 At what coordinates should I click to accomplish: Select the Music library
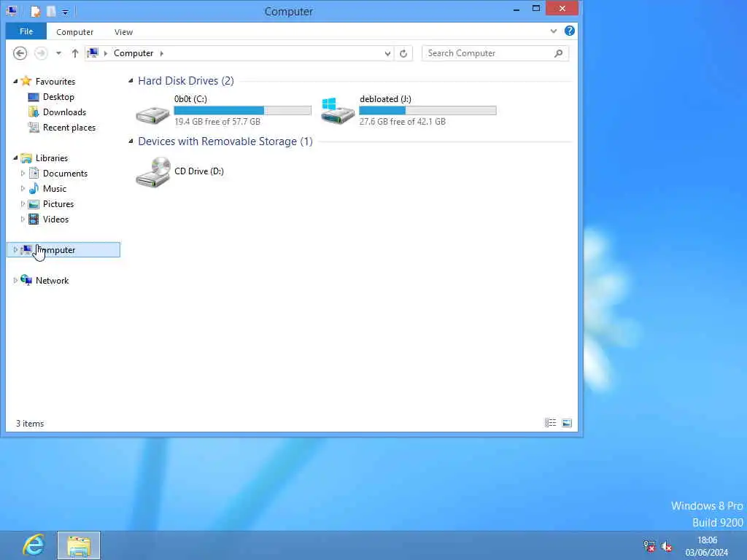tap(54, 189)
